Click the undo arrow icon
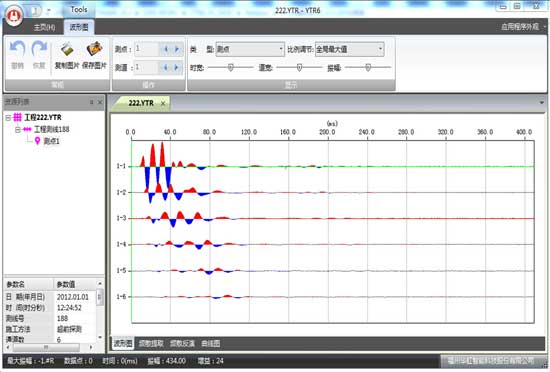 (17, 49)
